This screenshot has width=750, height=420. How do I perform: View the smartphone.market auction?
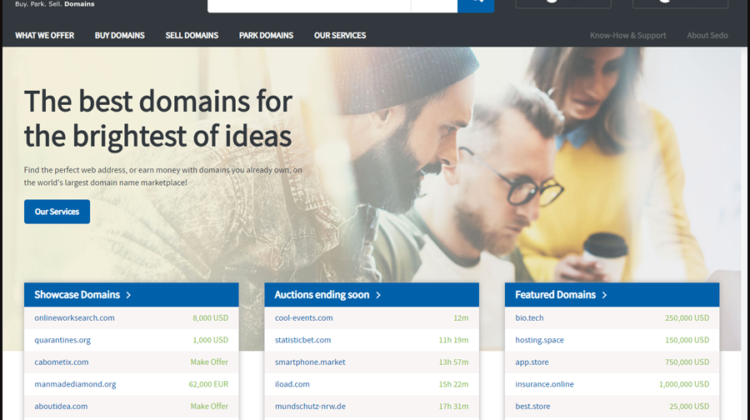[310, 362]
